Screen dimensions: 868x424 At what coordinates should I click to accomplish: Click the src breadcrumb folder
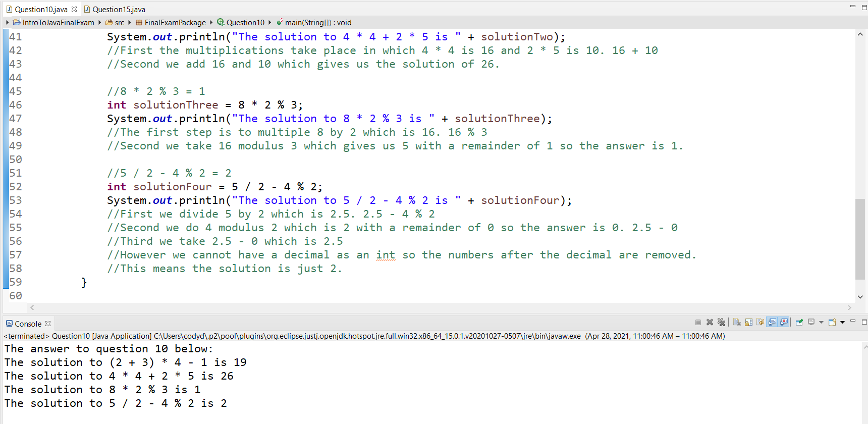[x=119, y=22]
